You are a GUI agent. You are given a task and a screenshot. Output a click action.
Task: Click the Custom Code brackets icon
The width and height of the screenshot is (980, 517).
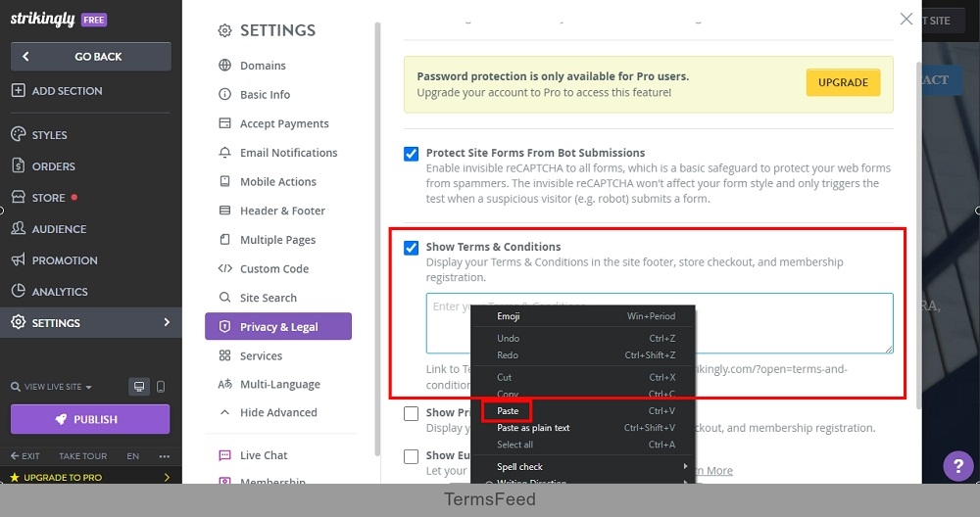coord(225,268)
